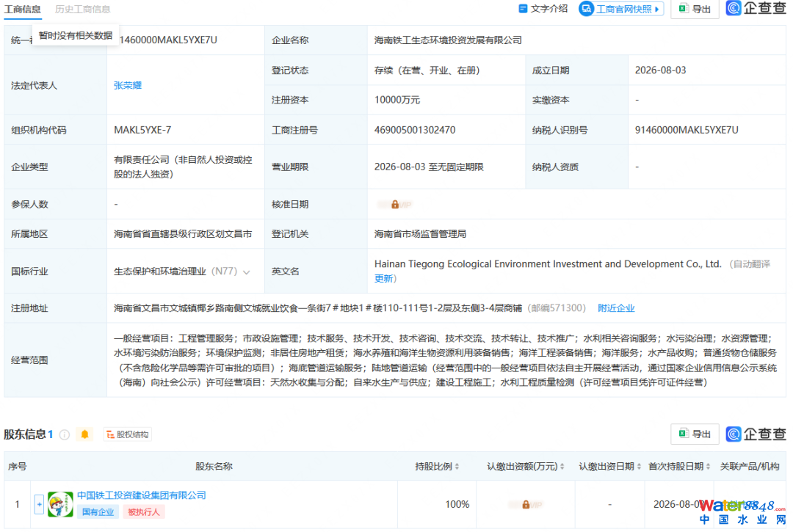The height and width of the screenshot is (532, 793).
Task: Open the 工商官网快照 snapshot
Action: [x=621, y=9]
